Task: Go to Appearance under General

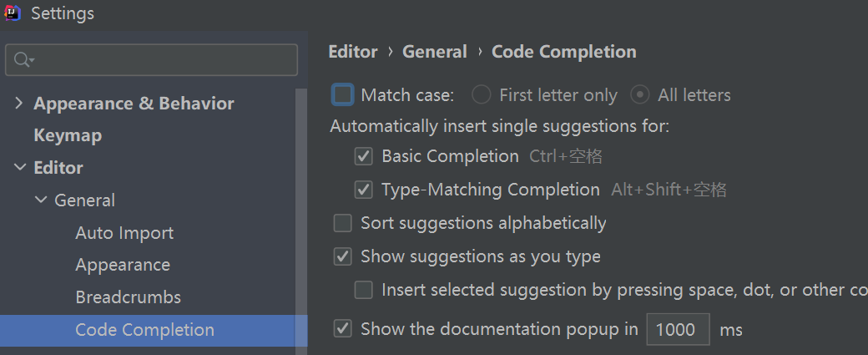Action: coord(123,265)
